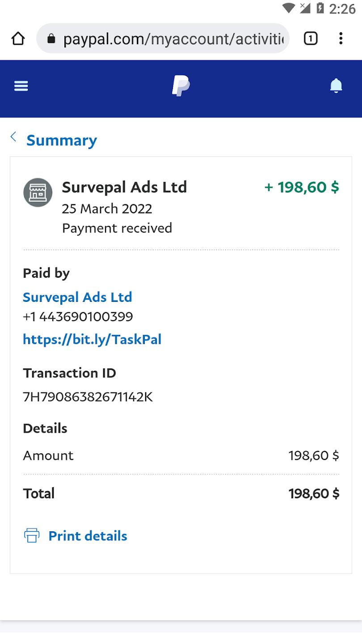This screenshot has height=644, width=362.
Task: Open Survepal Ads Ltd payer link
Action: pyautogui.click(x=77, y=297)
